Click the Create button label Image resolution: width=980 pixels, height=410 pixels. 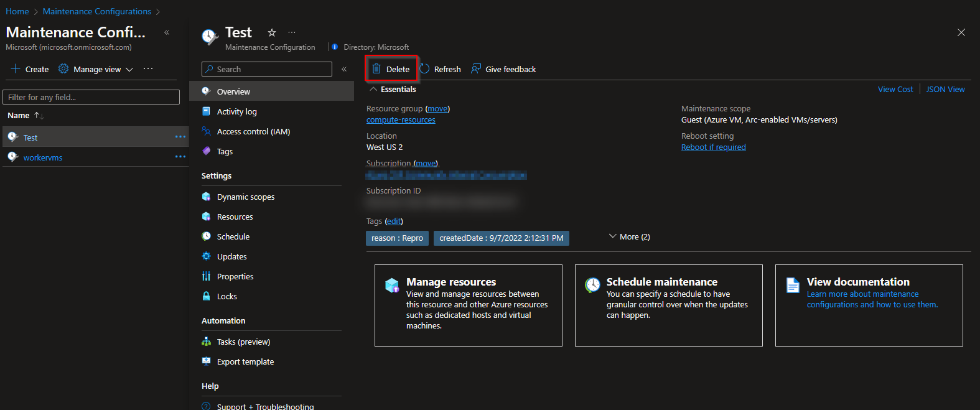[37, 69]
